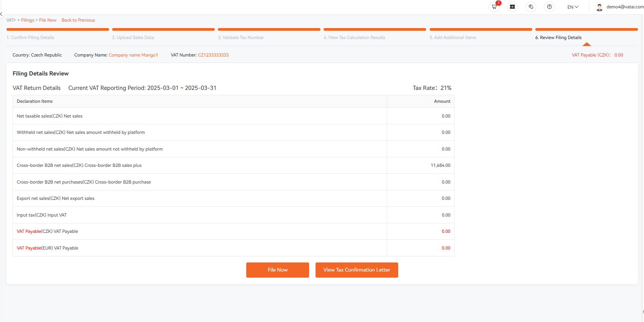Click the help question mark icon
The image size is (644, 322).
(550, 7)
